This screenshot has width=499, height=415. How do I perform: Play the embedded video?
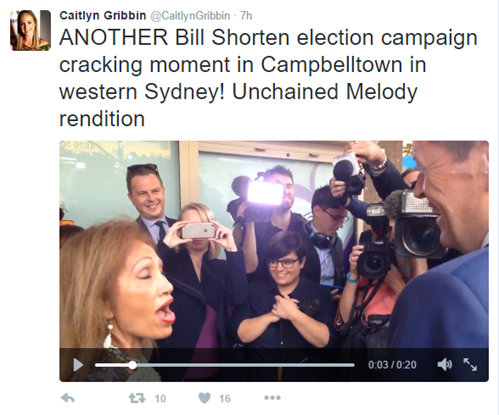click(x=78, y=365)
